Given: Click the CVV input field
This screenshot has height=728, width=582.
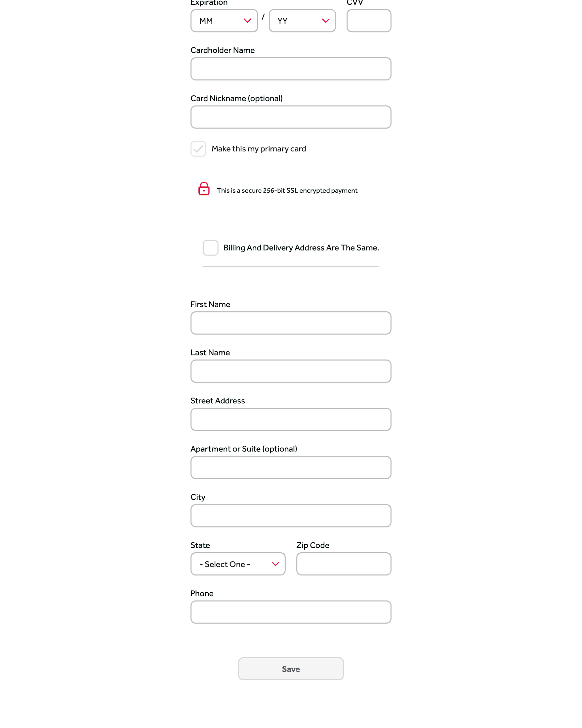Looking at the screenshot, I should coord(369,21).
